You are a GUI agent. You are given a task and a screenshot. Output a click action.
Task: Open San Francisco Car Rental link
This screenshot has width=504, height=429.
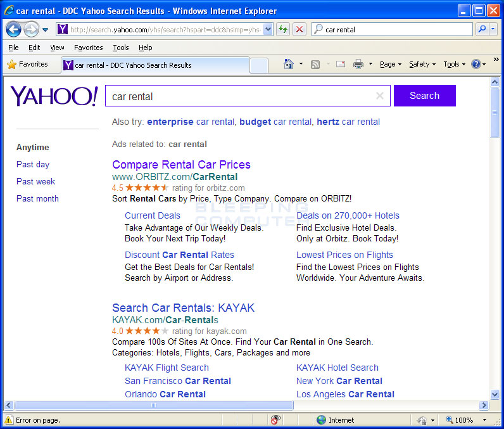coord(178,381)
